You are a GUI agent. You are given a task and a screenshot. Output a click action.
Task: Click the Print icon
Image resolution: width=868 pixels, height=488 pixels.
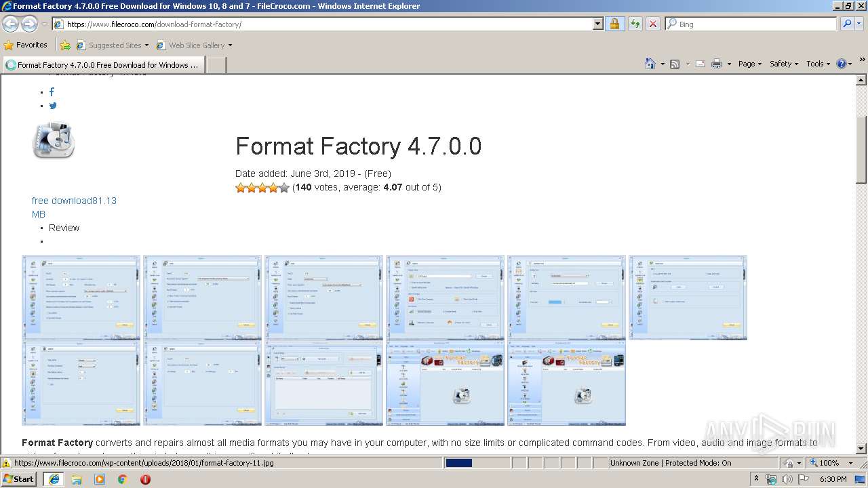(x=718, y=64)
